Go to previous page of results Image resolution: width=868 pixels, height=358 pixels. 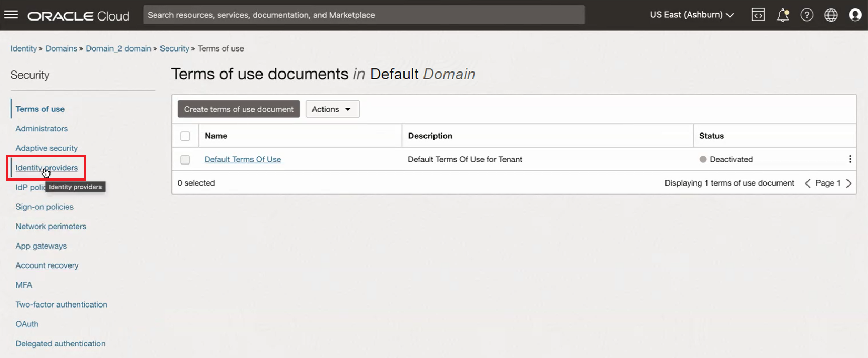(x=808, y=183)
